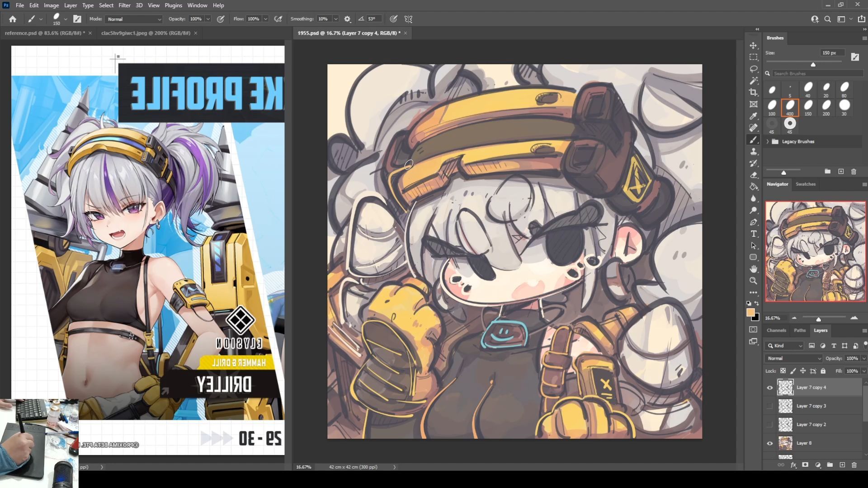The height and width of the screenshot is (488, 868).
Task: Select the Clone Stamp tool
Action: 753,152
